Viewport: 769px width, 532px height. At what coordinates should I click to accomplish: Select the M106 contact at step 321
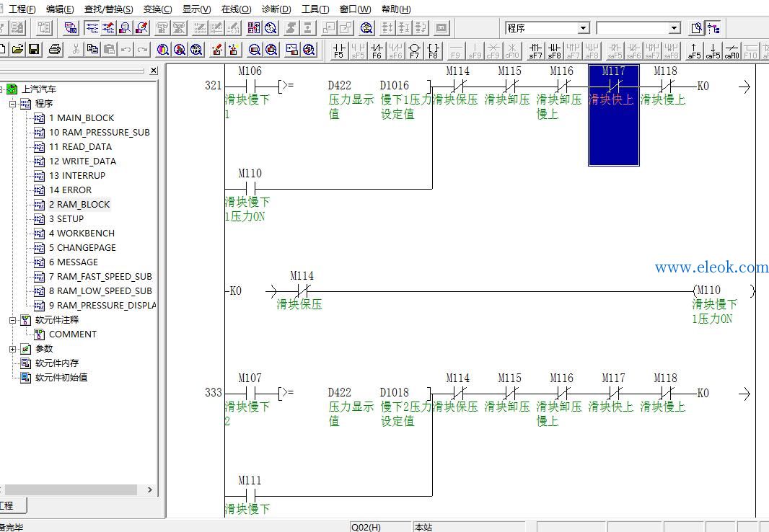point(250,87)
